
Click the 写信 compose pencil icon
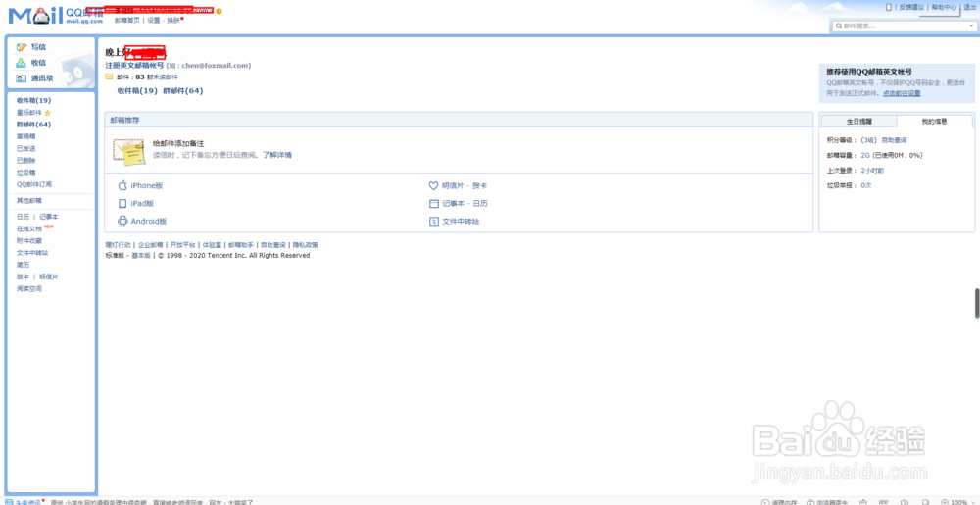coord(22,47)
